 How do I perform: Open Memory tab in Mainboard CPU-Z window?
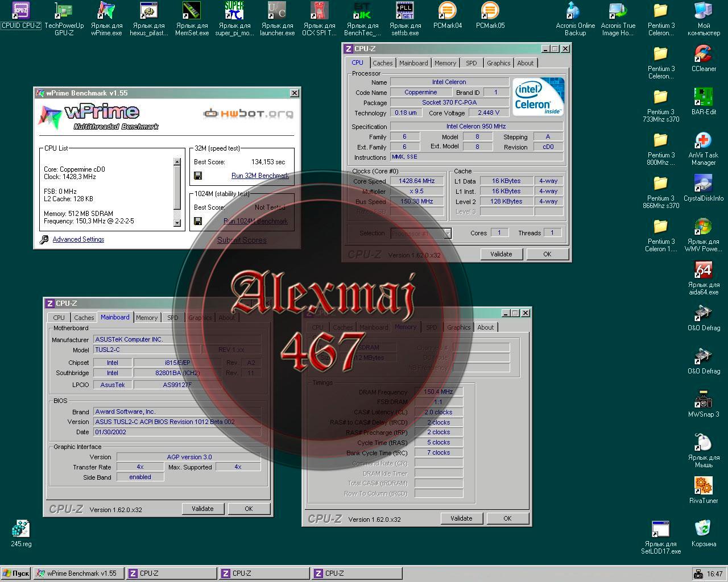147,318
